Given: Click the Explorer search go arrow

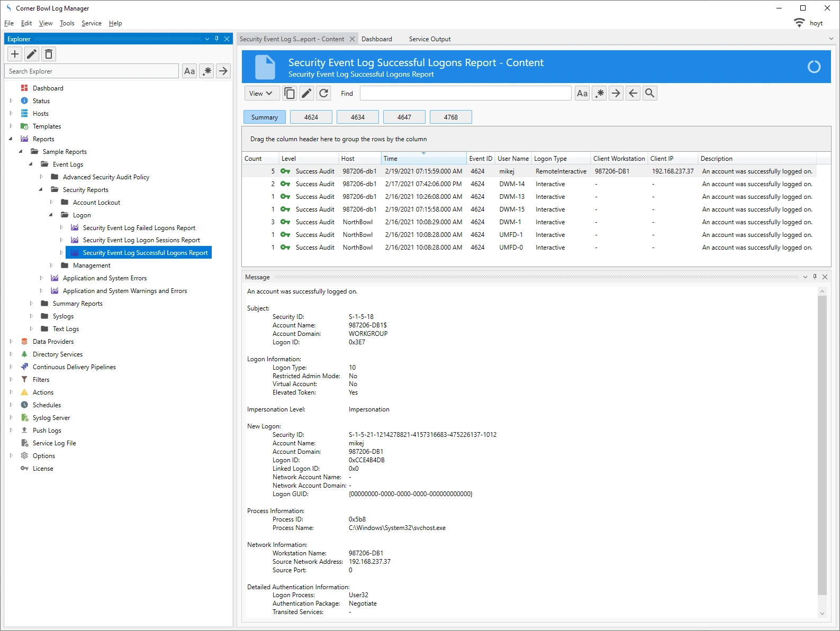Looking at the screenshot, I should 223,71.
